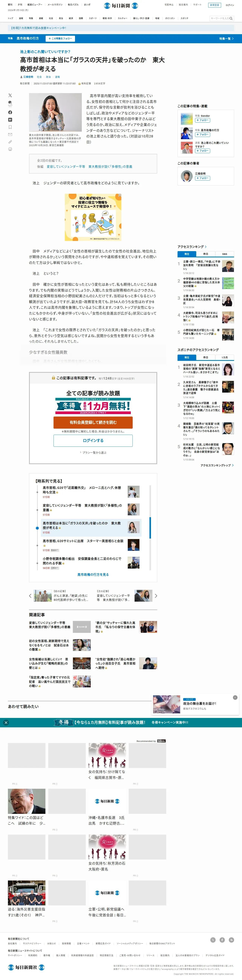
Task: Dismiss the bottom winter campaign banner
Action: pyautogui.click(x=6, y=722)
